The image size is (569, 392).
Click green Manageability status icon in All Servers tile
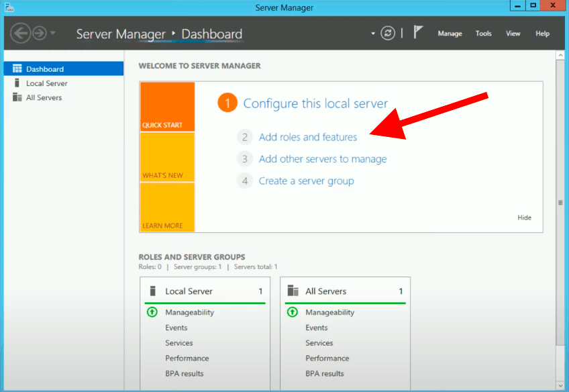292,311
